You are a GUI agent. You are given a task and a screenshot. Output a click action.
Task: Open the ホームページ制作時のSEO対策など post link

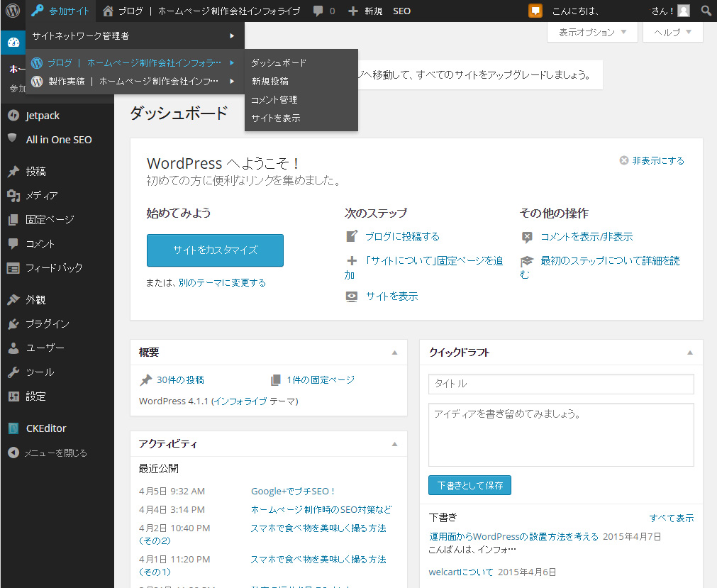pos(321,509)
